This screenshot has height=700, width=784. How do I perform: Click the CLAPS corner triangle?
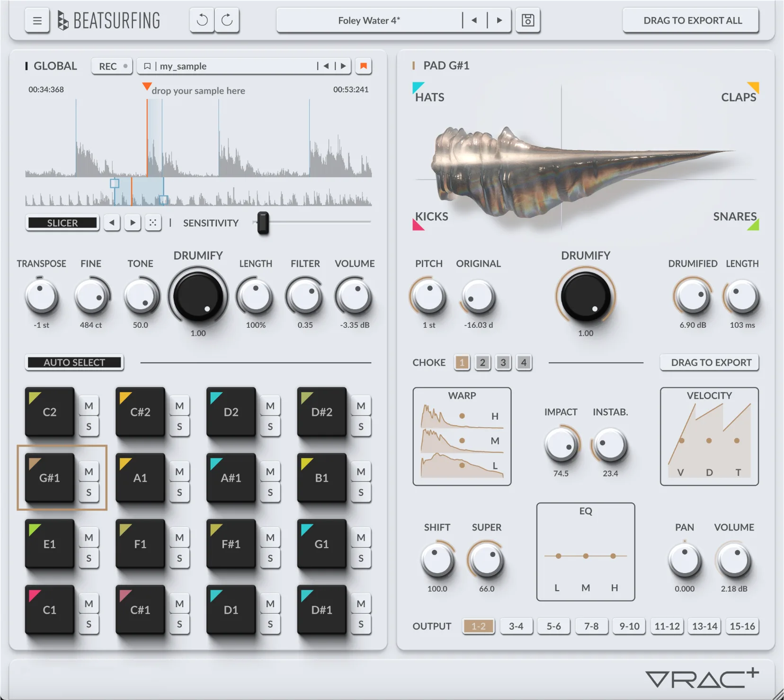coord(754,87)
